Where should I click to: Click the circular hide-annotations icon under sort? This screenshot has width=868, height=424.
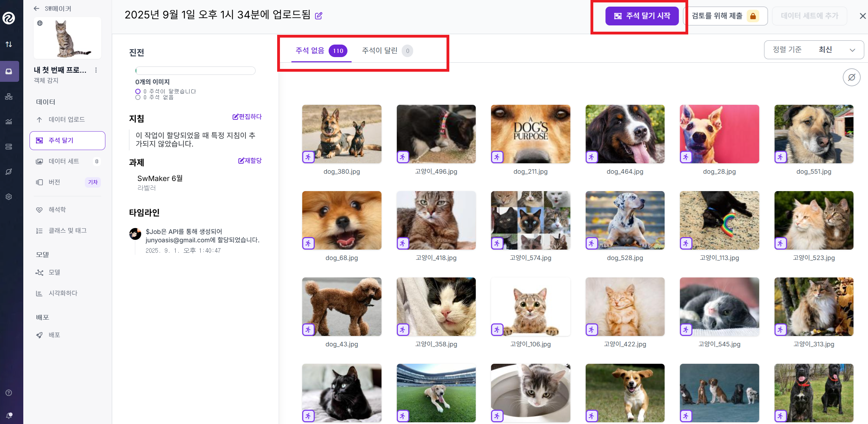tap(851, 77)
